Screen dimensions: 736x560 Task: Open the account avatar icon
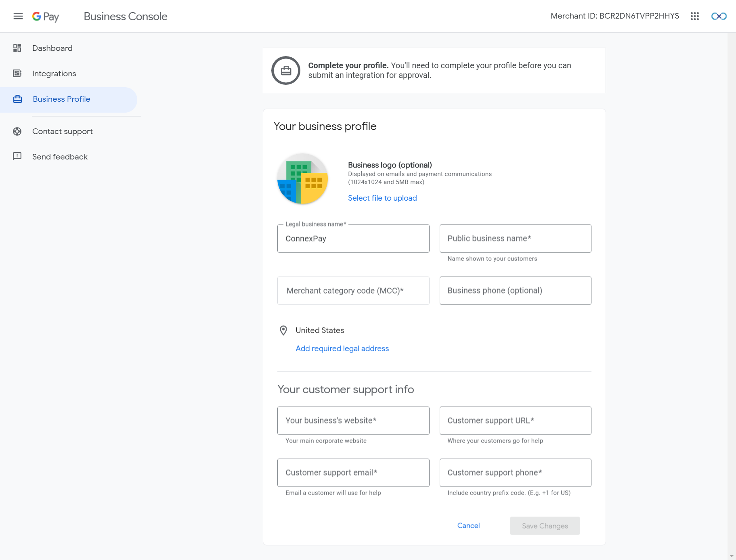click(719, 16)
